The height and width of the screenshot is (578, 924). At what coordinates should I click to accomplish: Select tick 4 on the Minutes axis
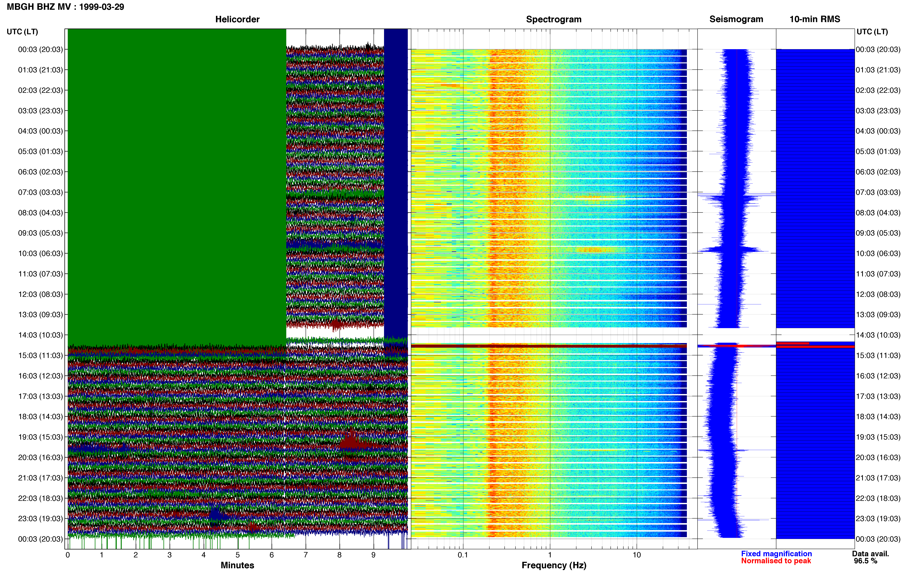204,555
